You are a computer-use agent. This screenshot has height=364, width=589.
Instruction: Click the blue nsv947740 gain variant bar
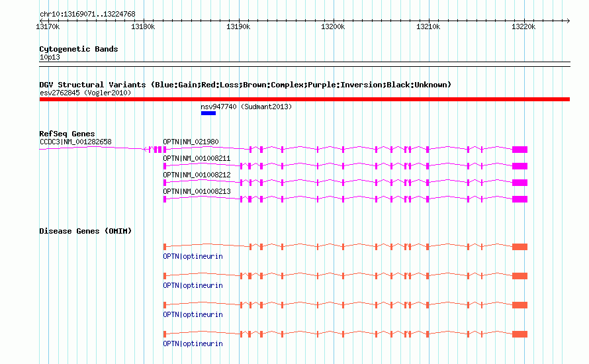click(208, 113)
